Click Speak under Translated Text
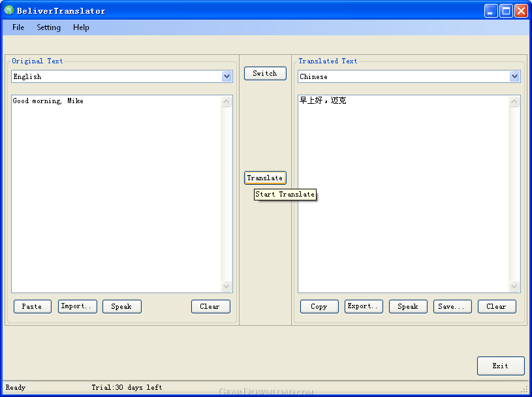The width and height of the screenshot is (532, 397). click(x=408, y=306)
